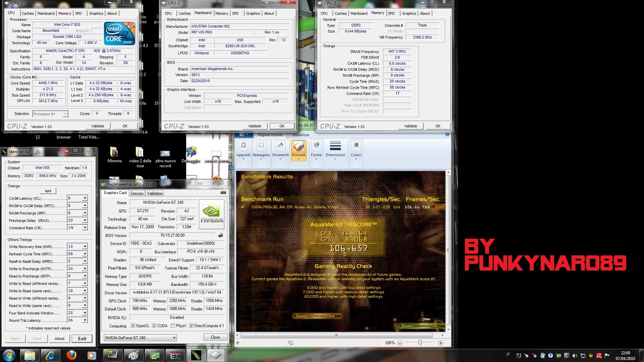Open Windows Explorer from the taskbar
This screenshot has width=644, height=362.
pos(30,355)
